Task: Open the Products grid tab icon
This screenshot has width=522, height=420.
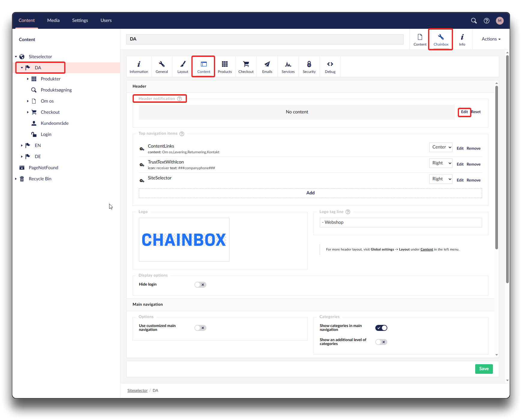Action: [225, 67]
